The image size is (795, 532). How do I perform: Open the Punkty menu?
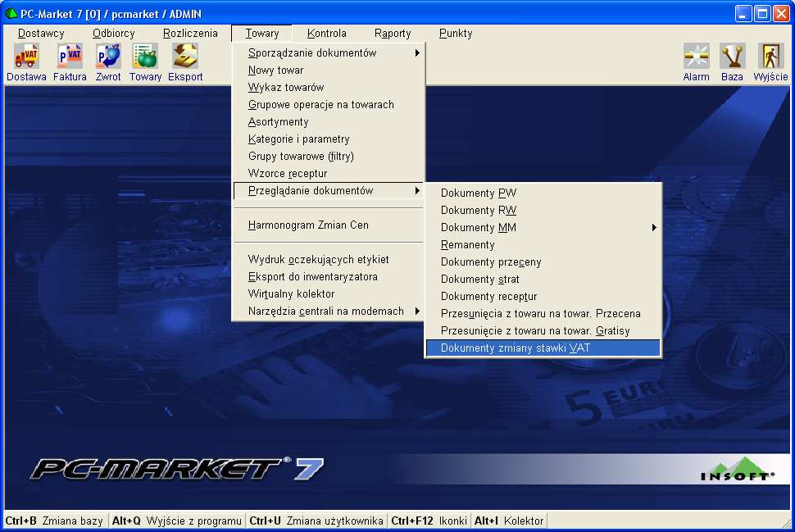point(456,34)
